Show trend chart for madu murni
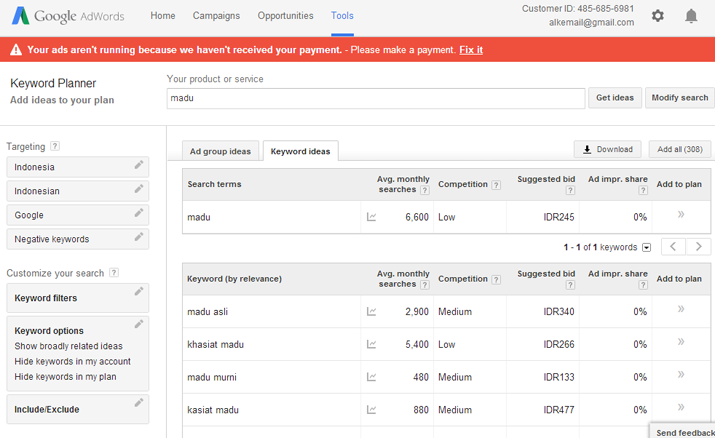715x438 pixels. 372,377
